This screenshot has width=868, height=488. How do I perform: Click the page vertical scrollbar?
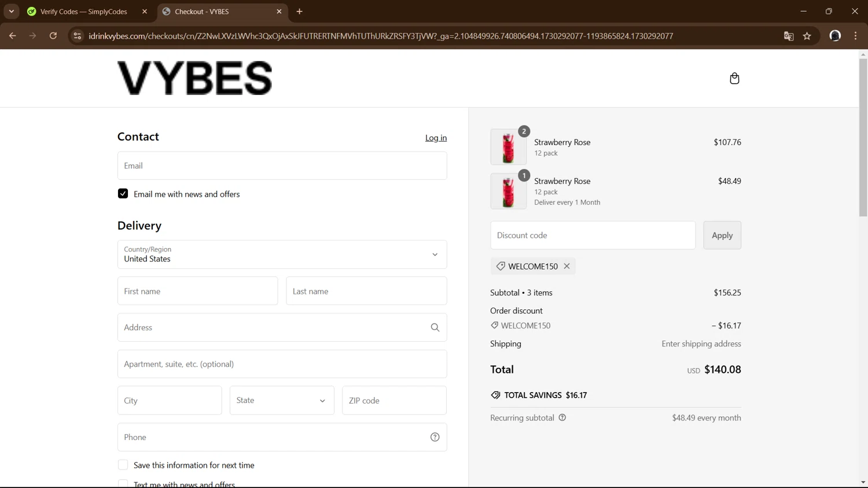(863, 137)
